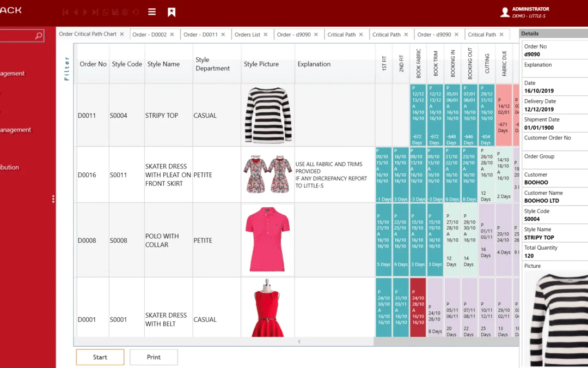The width and height of the screenshot is (588, 368).
Task: Close the Order Critical Path Chart tab
Action: [x=122, y=34]
